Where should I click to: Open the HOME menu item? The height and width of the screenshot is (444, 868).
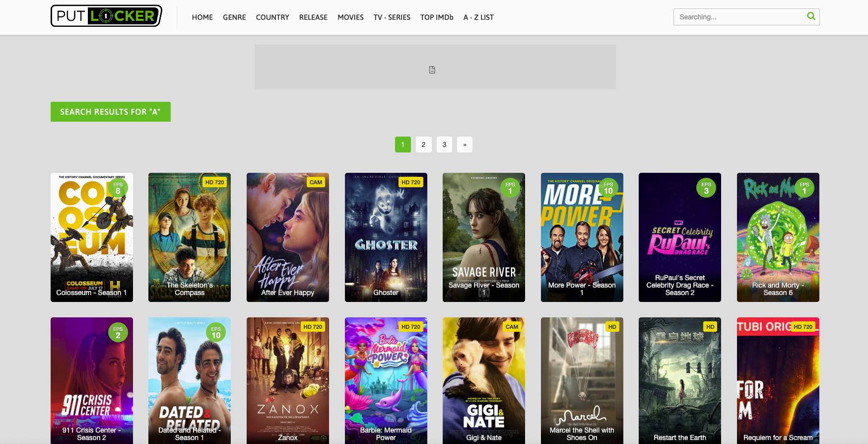pyautogui.click(x=202, y=17)
